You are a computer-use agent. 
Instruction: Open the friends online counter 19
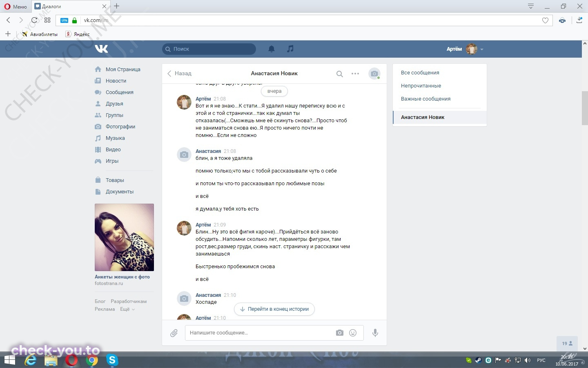pos(567,343)
